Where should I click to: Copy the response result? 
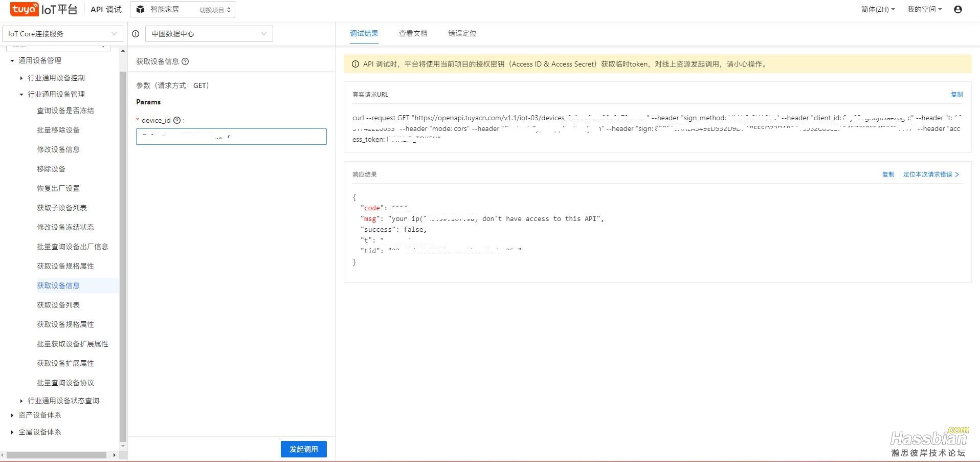coord(888,174)
